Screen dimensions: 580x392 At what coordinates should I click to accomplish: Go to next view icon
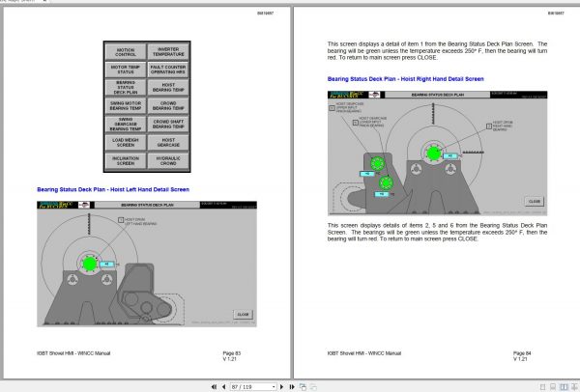point(313,387)
